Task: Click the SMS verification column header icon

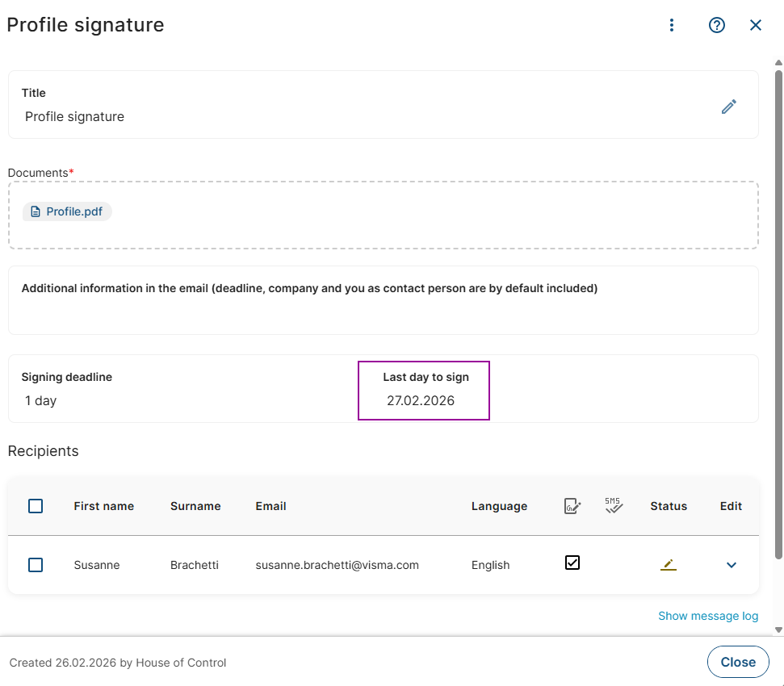Action: click(614, 506)
